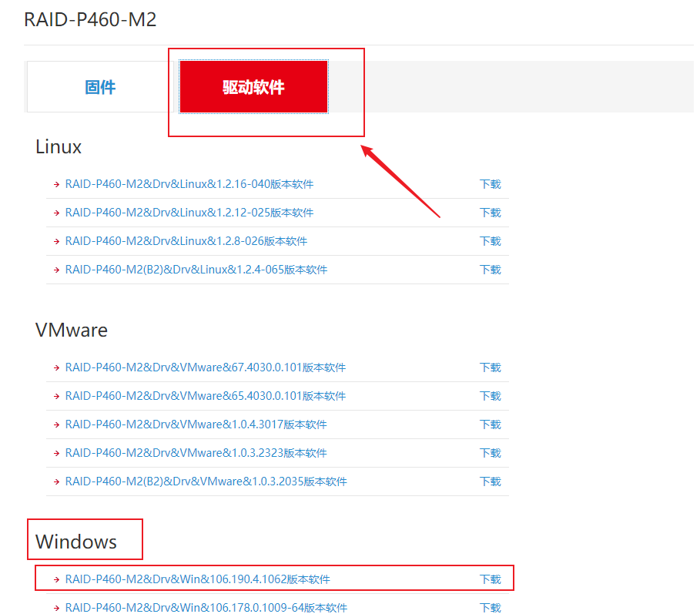Download VMware 1.0.3.2035 driver via 下载

pyautogui.click(x=491, y=481)
